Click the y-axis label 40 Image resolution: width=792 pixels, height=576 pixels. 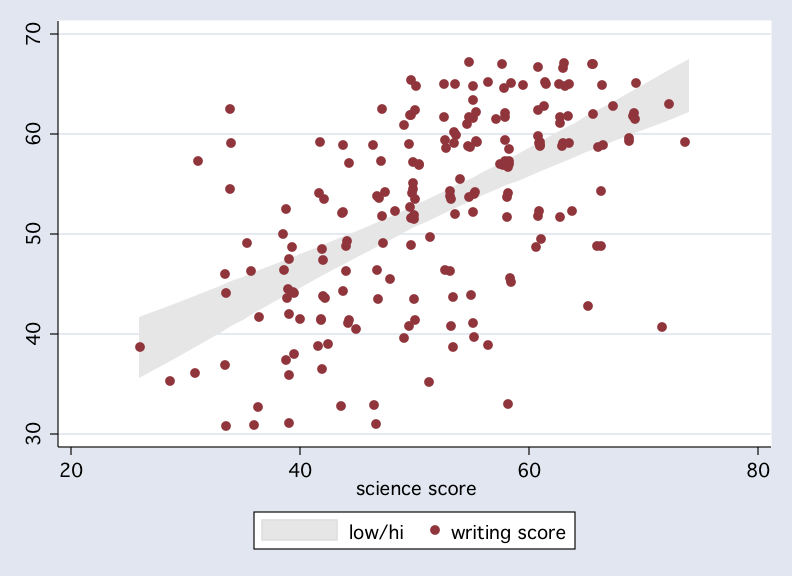(x=33, y=333)
